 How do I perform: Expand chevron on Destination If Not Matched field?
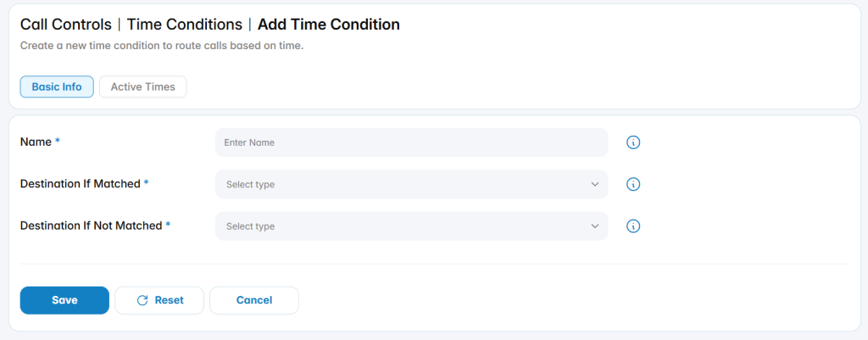pyautogui.click(x=595, y=226)
